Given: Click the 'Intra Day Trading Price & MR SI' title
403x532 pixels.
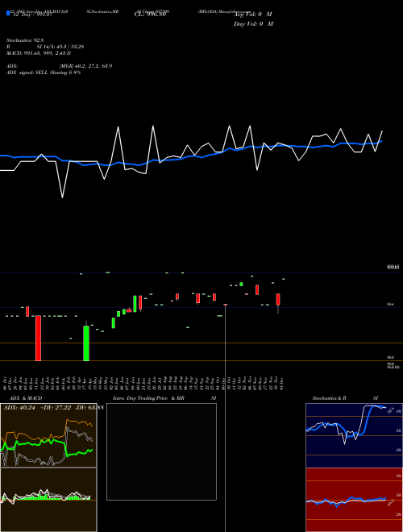Looking at the screenshot, I should [164, 398].
